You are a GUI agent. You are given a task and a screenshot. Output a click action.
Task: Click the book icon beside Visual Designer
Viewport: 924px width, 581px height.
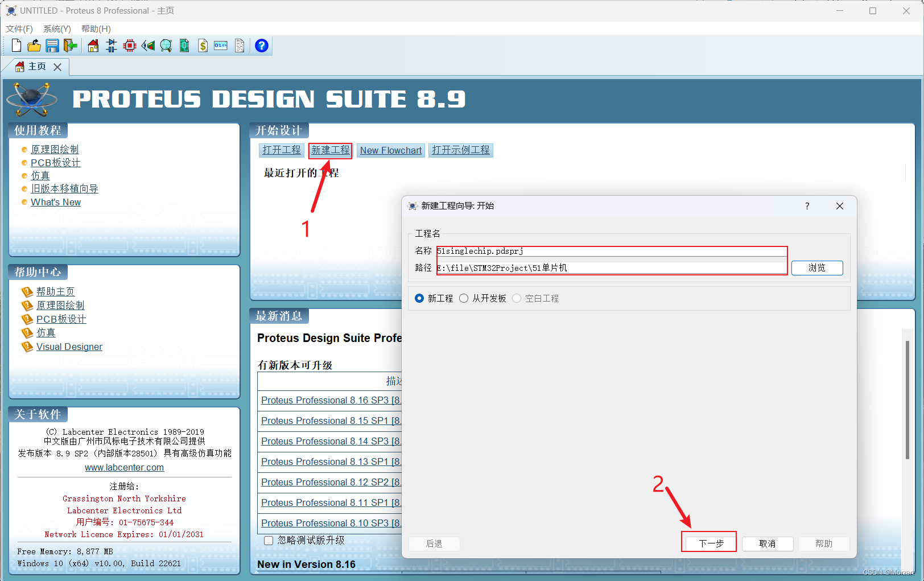coord(27,347)
